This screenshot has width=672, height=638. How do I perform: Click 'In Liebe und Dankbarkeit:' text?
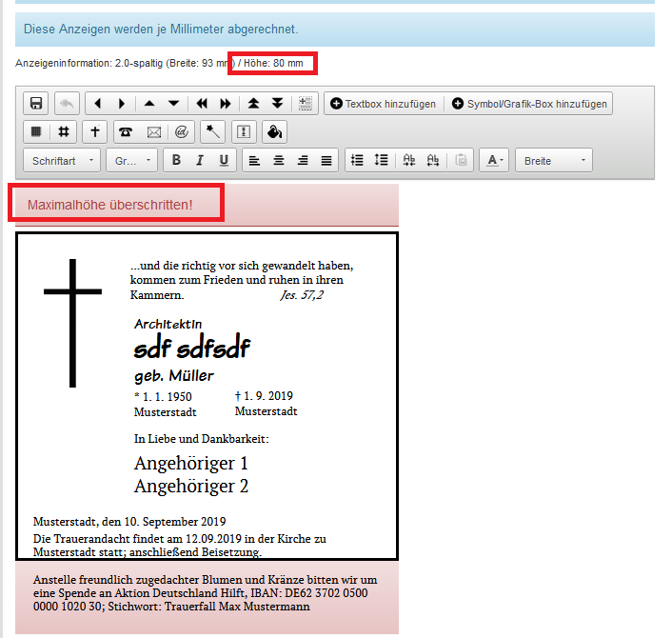[201, 439]
